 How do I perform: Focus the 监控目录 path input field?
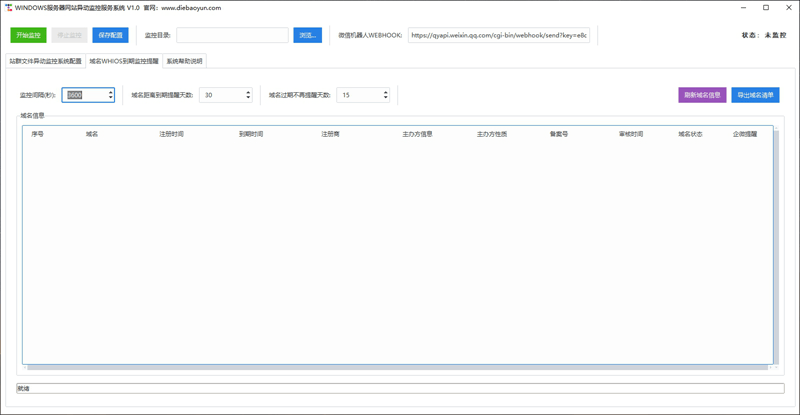pyautogui.click(x=232, y=35)
